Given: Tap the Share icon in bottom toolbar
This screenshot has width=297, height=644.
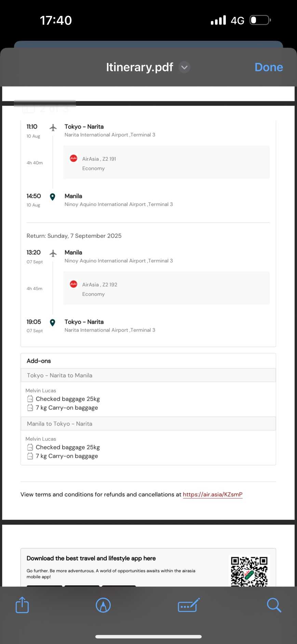Looking at the screenshot, I should (x=22, y=605).
